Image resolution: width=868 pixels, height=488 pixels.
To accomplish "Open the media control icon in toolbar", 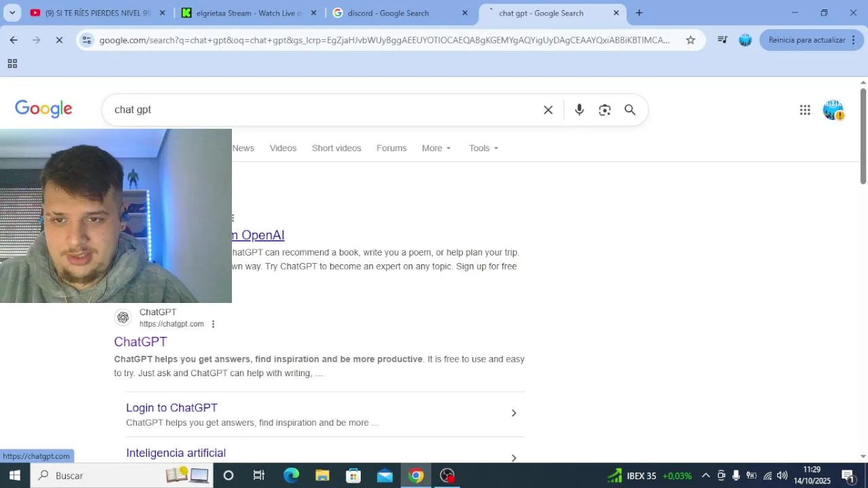I will (x=722, y=40).
